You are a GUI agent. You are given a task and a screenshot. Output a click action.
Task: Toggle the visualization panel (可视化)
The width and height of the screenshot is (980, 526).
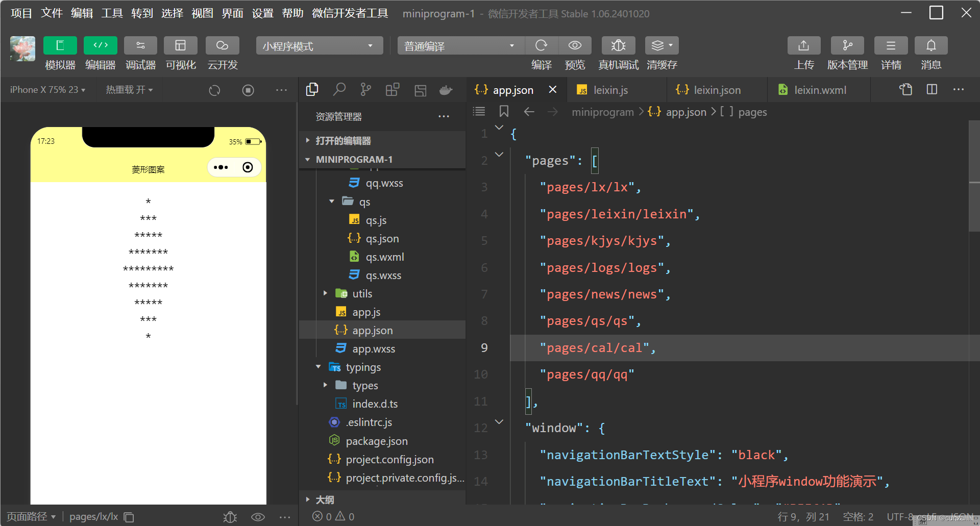click(x=180, y=45)
